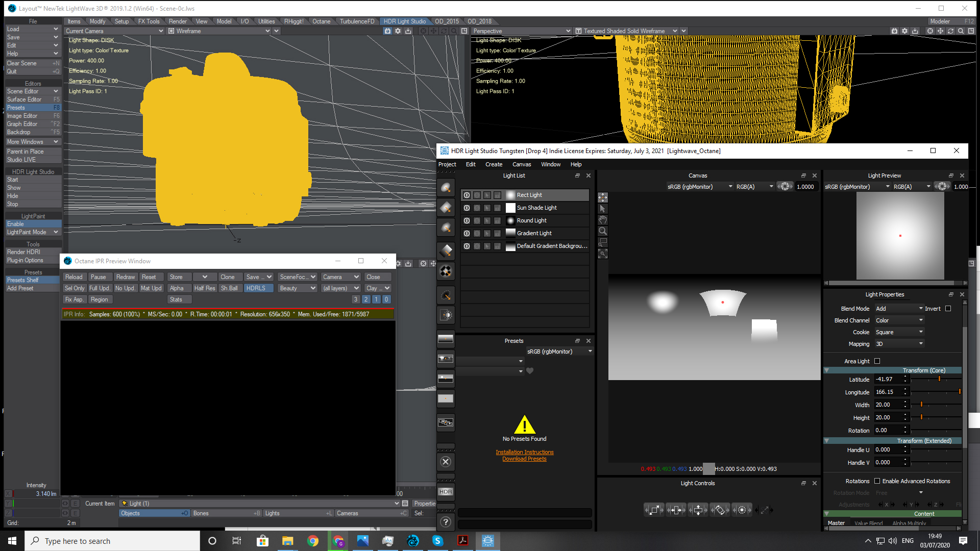Click the rotate control in Light Controls

click(720, 510)
